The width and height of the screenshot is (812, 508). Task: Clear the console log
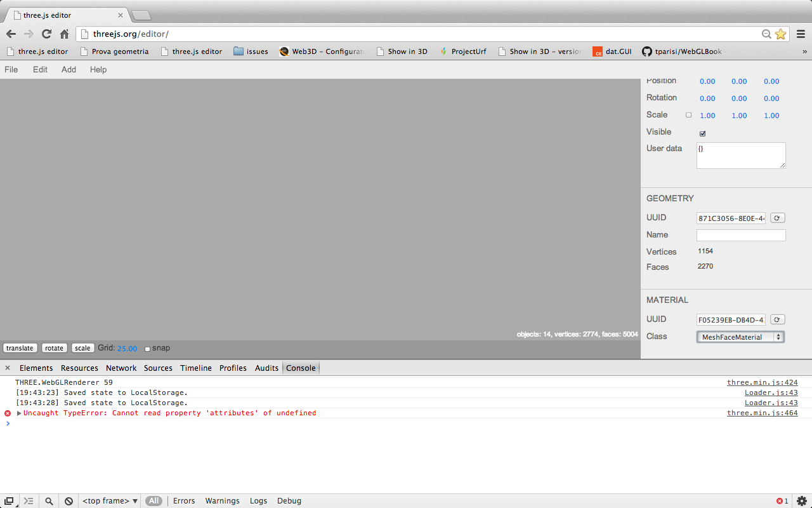(x=69, y=501)
